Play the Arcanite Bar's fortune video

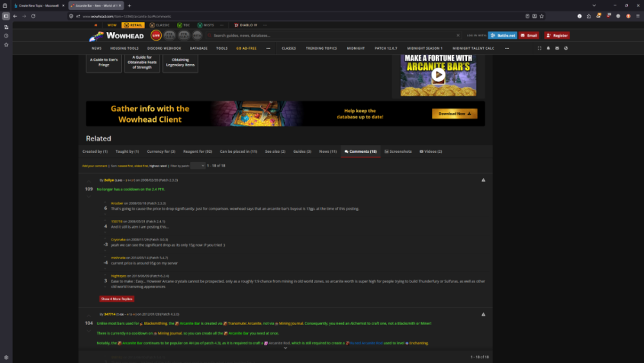(438, 74)
